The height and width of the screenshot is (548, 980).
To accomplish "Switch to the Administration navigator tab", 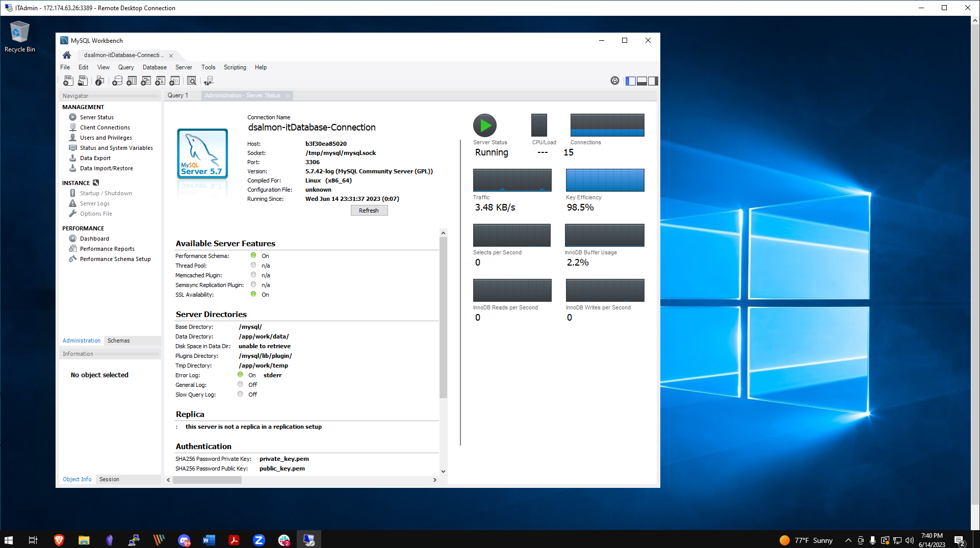I will click(x=82, y=341).
